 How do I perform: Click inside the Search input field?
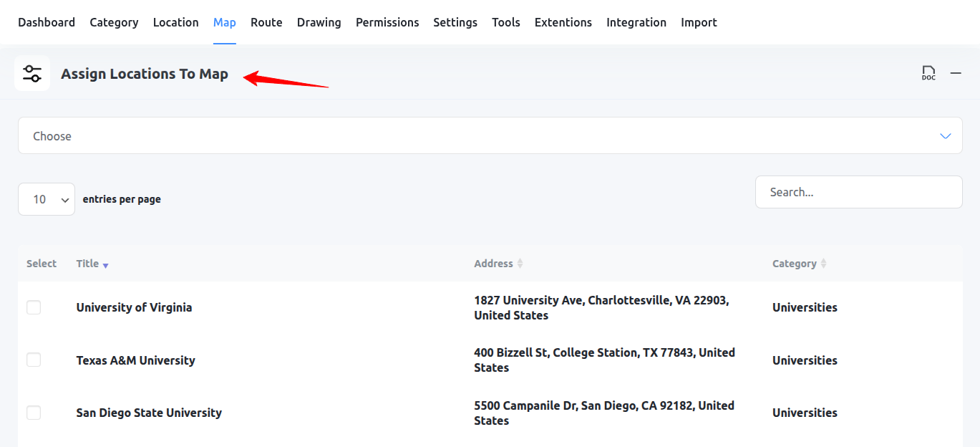858,192
